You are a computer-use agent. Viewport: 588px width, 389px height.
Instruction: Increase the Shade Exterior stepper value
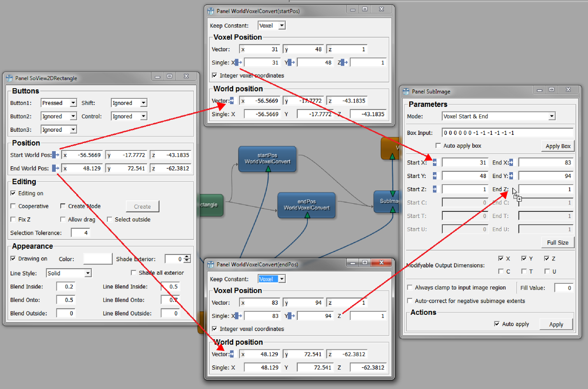pos(187,257)
